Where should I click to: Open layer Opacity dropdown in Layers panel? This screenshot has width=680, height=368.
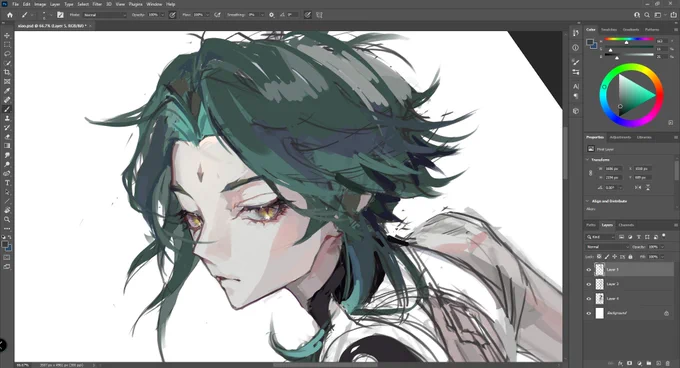[662, 247]
